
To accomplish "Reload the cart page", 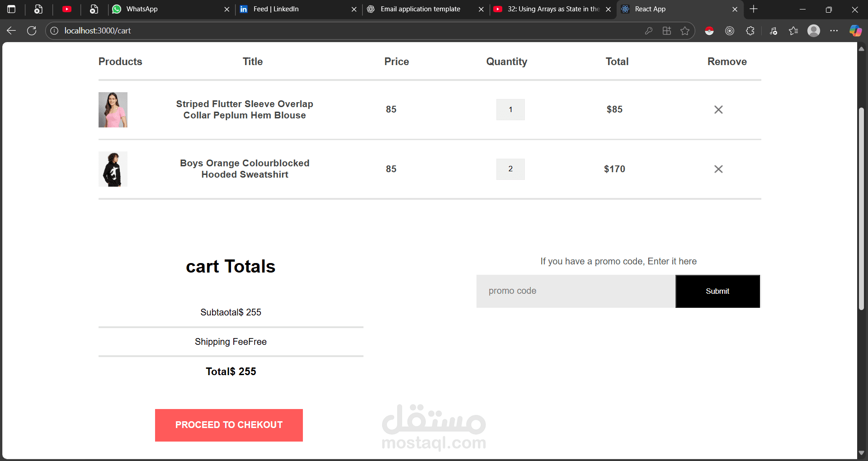I will pyautogui.click(x=32, y=31).
